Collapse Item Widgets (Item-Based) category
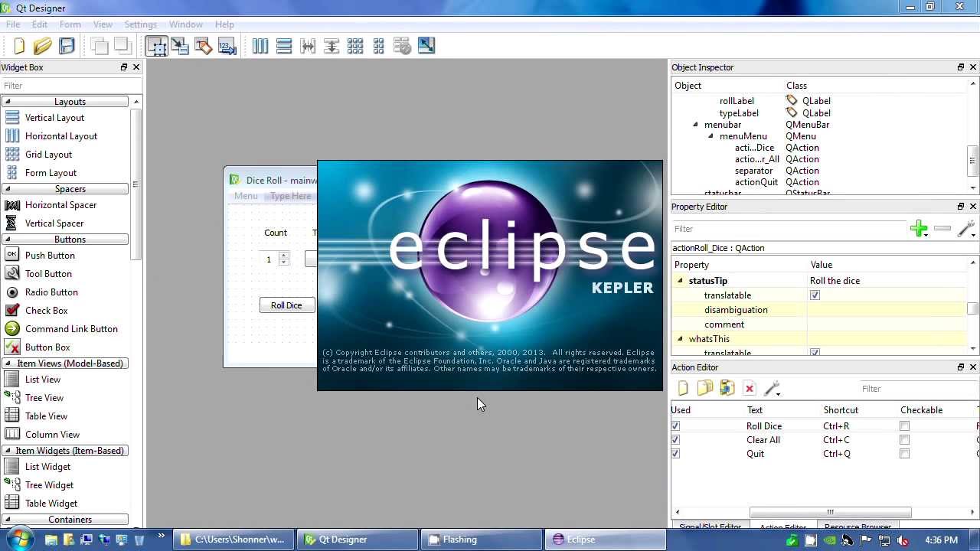Viewport: 980px width, 551px height. point(8,451)
